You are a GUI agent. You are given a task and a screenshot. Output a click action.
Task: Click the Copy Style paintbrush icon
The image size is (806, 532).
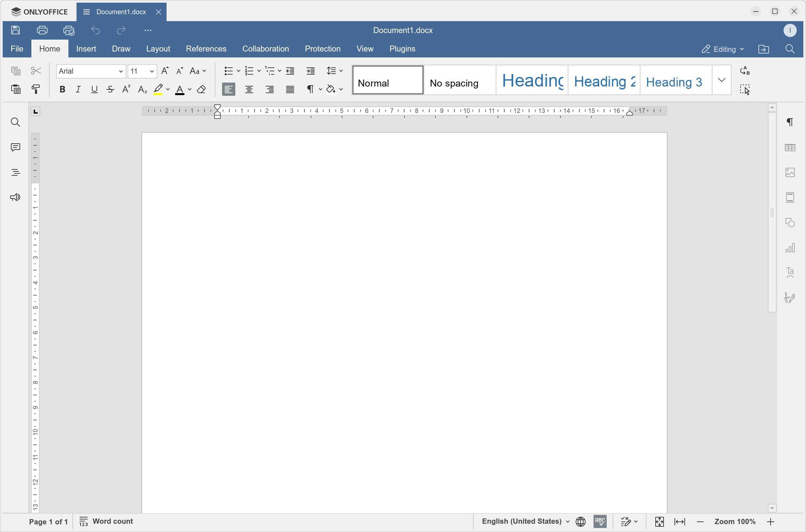[36, 89]
